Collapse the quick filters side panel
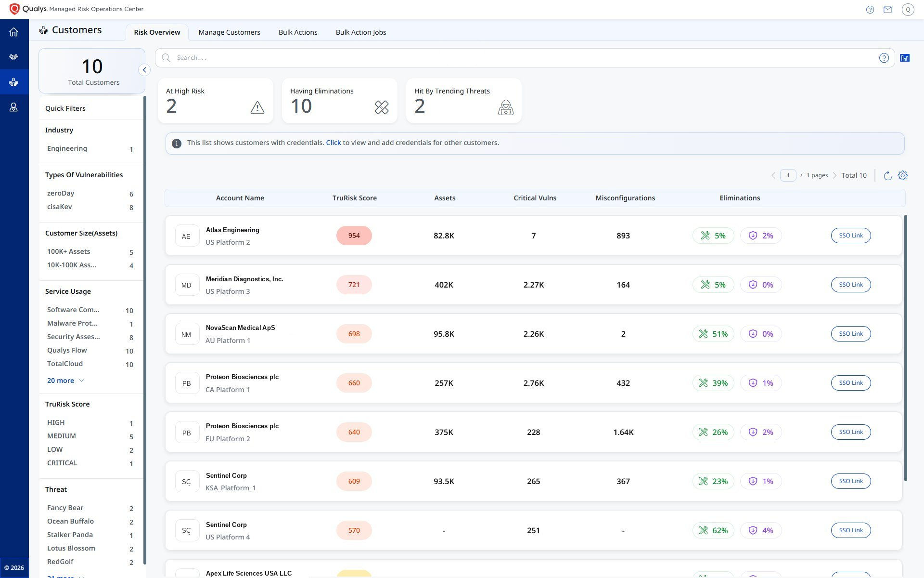The height and width of the screenshot is (578, 924). (x=144, y=70)
